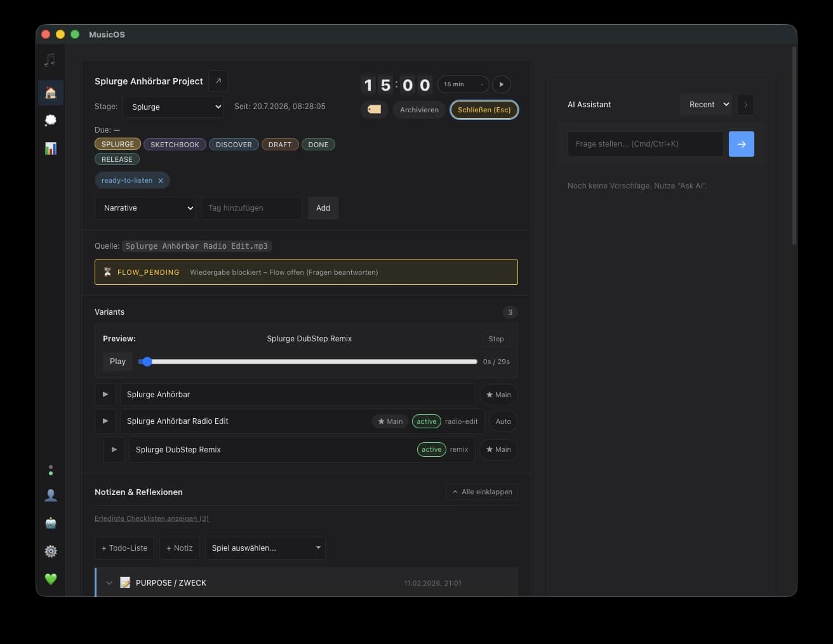Select the DRAFT stage pill
Image resolution: width=833 pixels, height=644 pixels.
[x=280, y=145]
